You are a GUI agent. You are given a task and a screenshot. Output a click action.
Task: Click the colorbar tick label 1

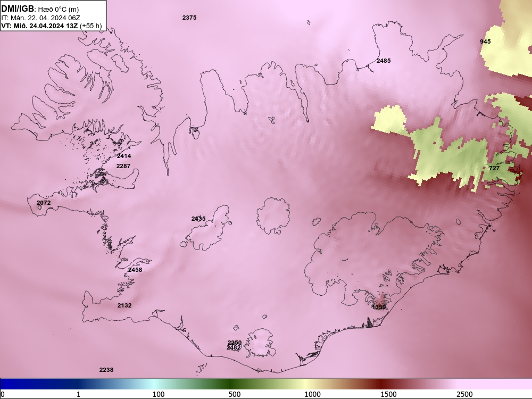(78, 394)
